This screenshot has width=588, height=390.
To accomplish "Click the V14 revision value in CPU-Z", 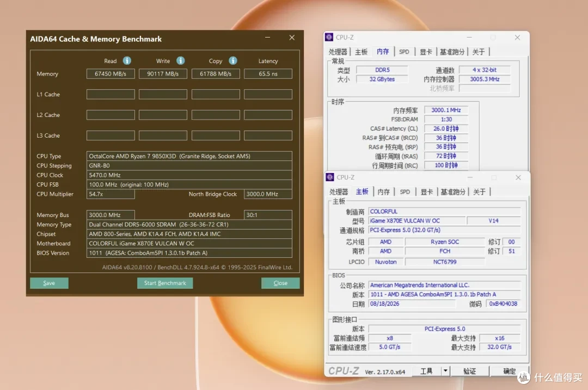I will coord(493,221).
